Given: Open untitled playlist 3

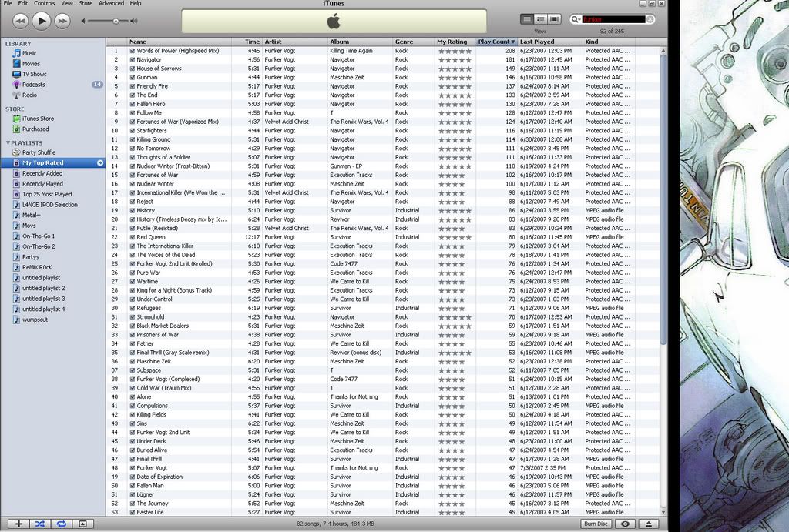Looking at the screenshot, I should click(43, 299).
